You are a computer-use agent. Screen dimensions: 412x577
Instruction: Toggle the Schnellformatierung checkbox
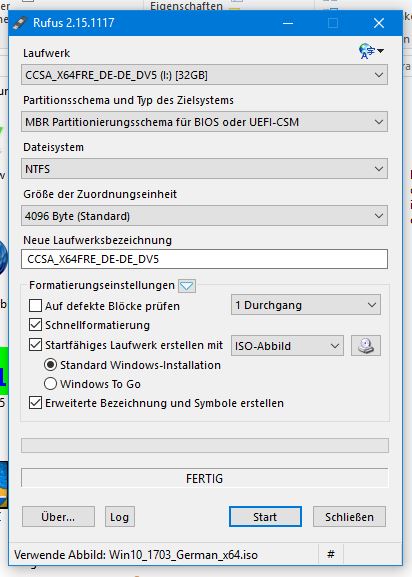[x=35, y=325]
